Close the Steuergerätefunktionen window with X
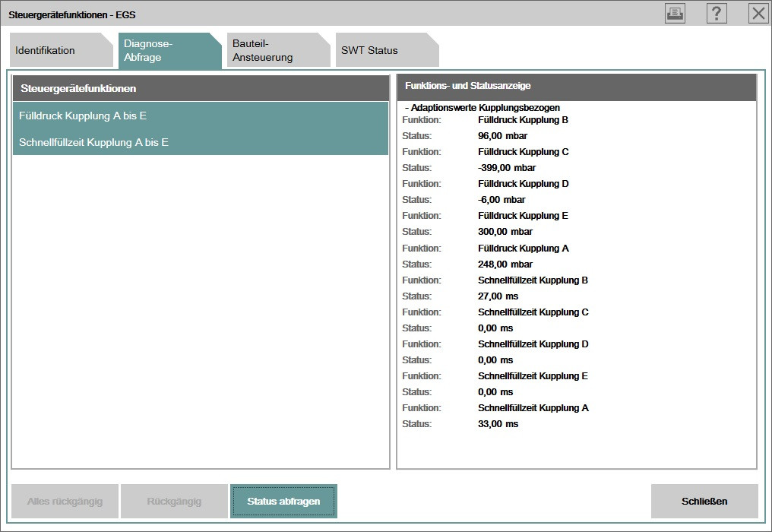772x532 pixels. pos(758,14)
